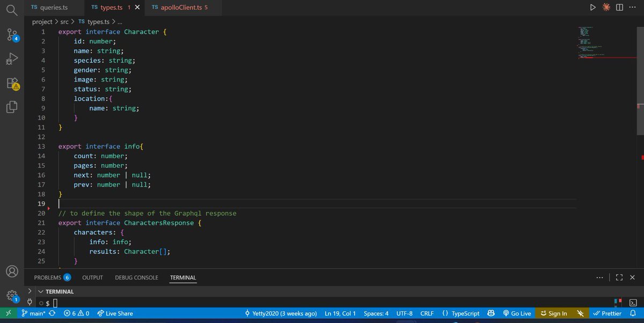Open the Run and Debug view
Viewport: 644px width, 323px height.
[x=12, y=58]
